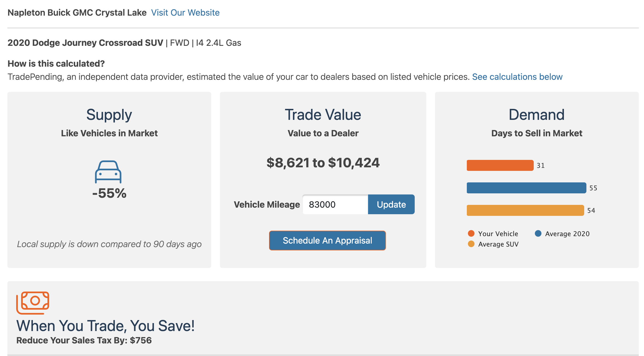Click Schedule An Appraisal button
Image resolution: width=644 pixels, height=356 pixels.
click(x=327, y=241)
